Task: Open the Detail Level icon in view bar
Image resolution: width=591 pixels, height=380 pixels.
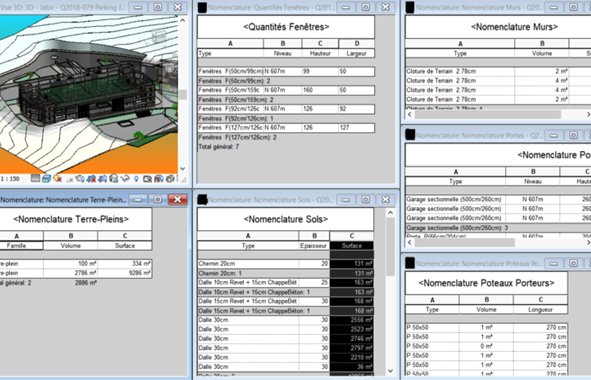Action: tap(35, 179)
